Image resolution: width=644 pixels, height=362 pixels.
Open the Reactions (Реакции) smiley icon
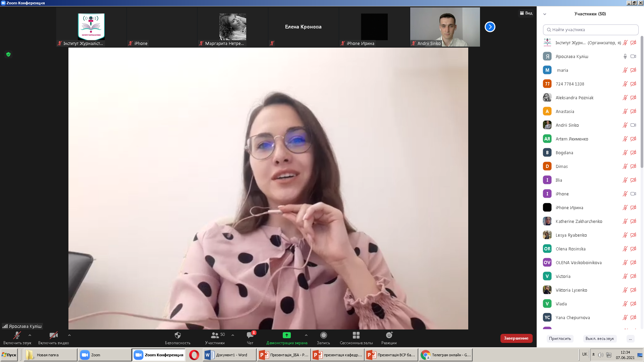[x=389, y=335]
